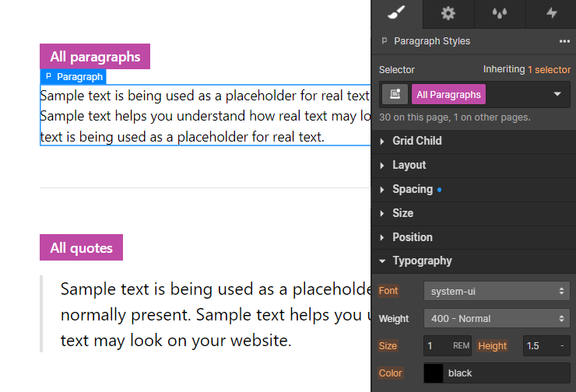Image resolution: width=576 pixels, height=392 pixels.
Task: Click the black color swatch
Action: [x=434, y=373]
